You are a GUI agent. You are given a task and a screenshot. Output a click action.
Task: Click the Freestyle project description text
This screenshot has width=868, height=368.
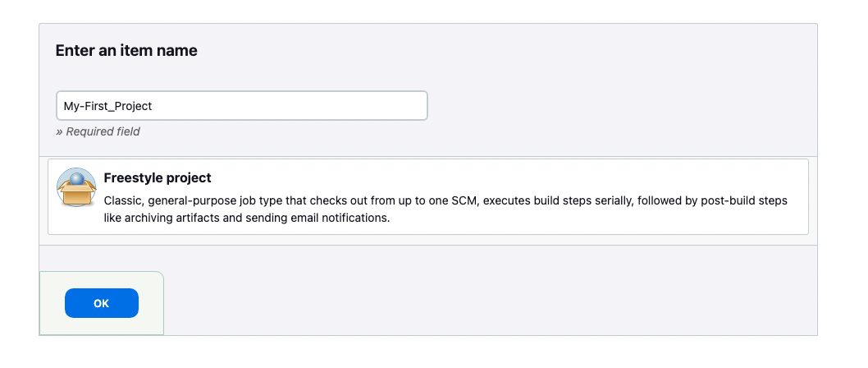click(445, 209)
